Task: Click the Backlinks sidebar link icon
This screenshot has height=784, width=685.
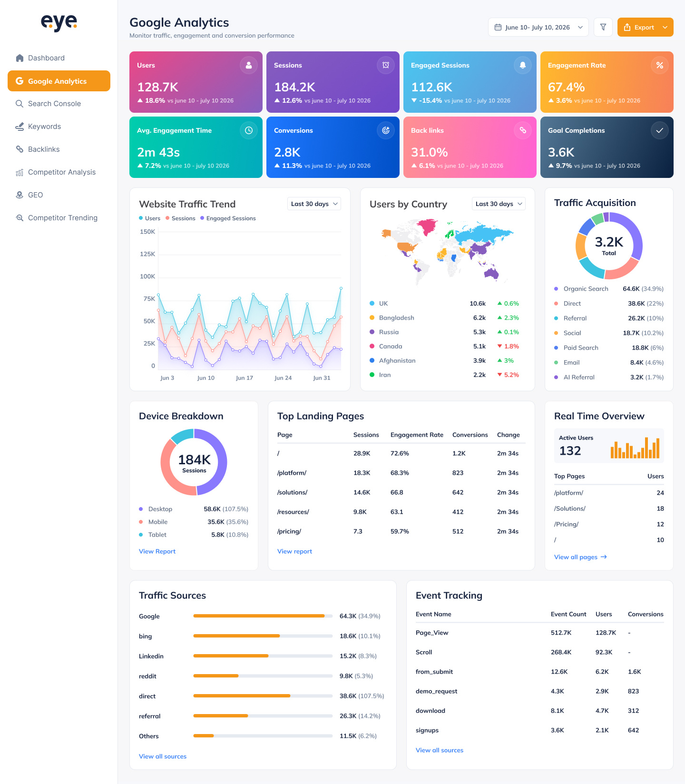Action: coord(20,149)
